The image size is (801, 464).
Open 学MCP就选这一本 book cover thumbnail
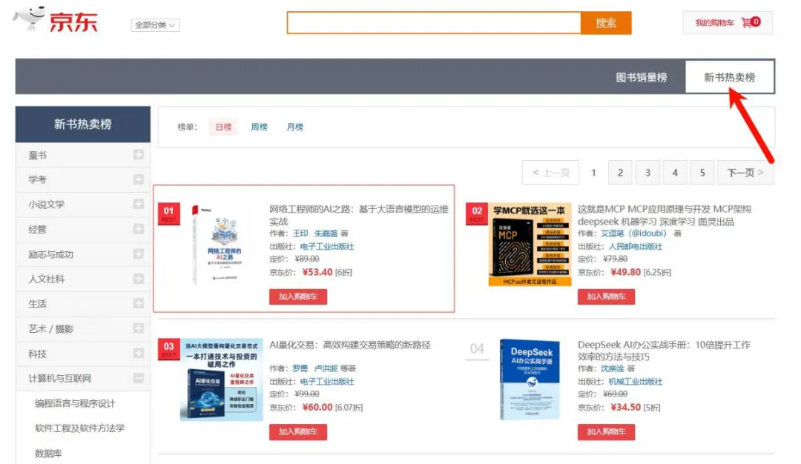(x=530, y=244)
